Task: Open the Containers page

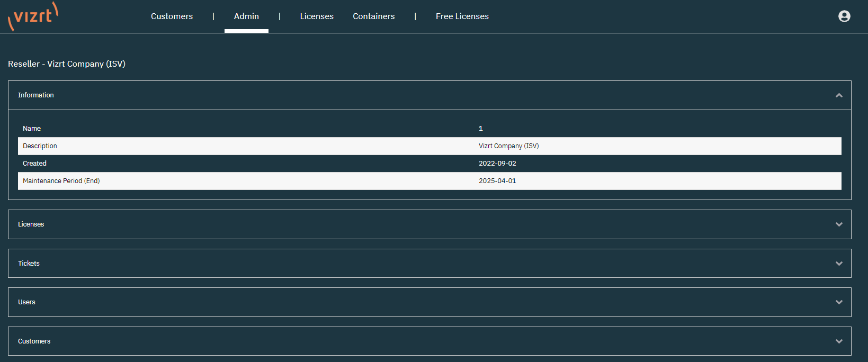Action: click(373, 16)
